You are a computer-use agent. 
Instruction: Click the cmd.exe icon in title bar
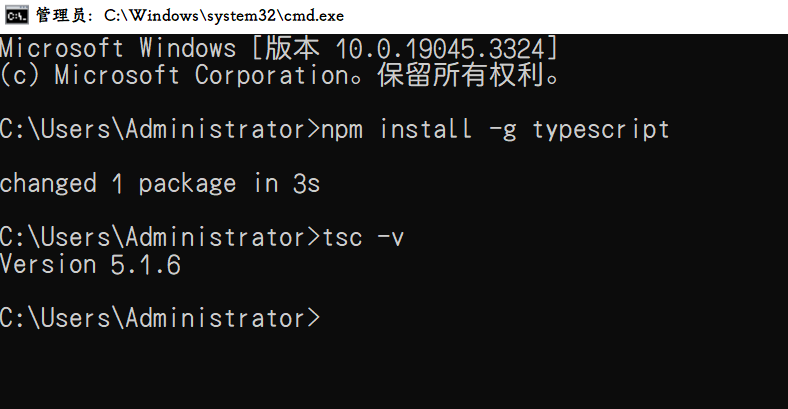(17, 15)
